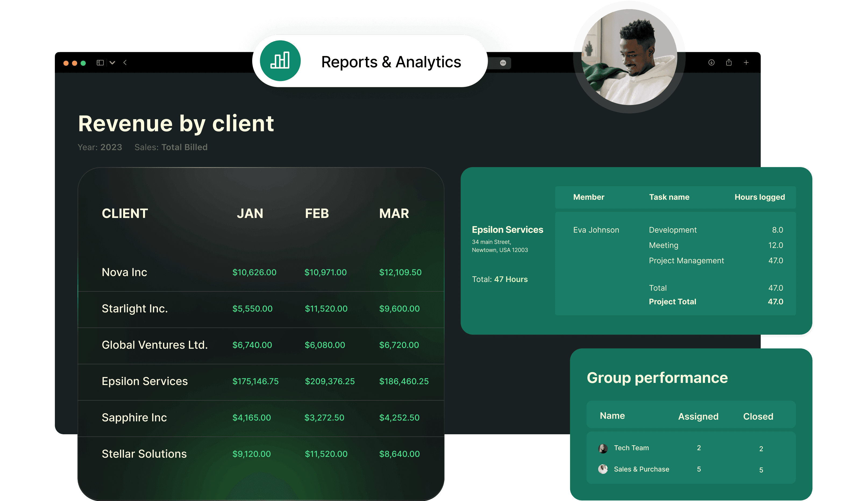Expand the tab dropdown chevron

tap(112, 63)
